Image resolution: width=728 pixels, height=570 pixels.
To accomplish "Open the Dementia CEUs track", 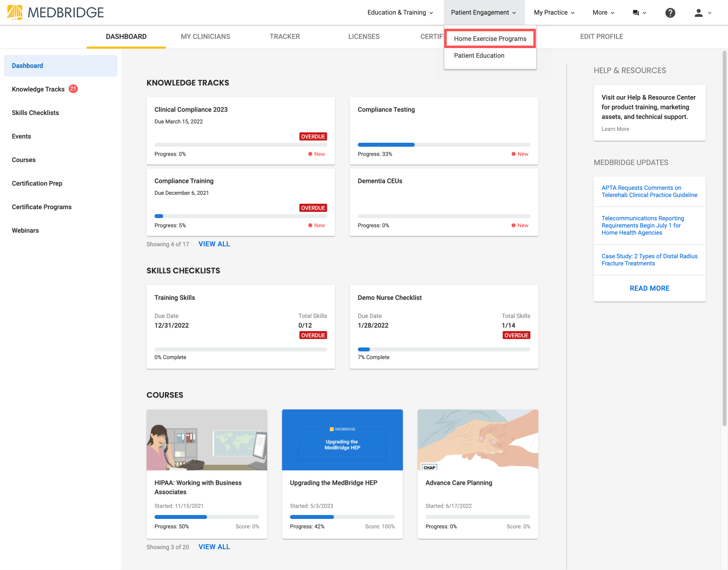I will pyautogui.click(x=444, y=202).
